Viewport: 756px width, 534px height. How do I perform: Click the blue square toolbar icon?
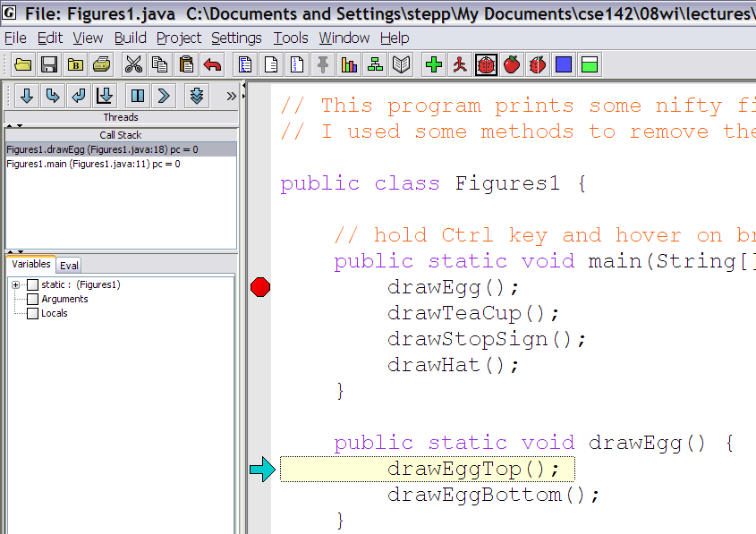[564, 64]
